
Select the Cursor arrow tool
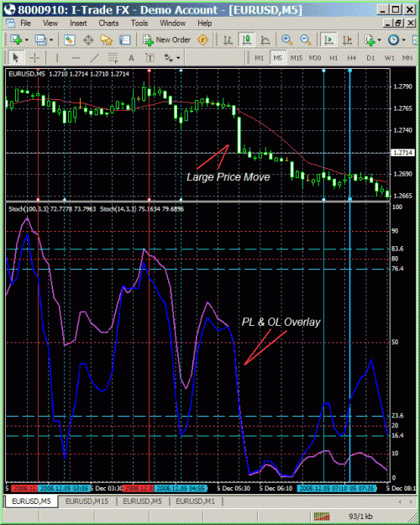tap(15, 58)
